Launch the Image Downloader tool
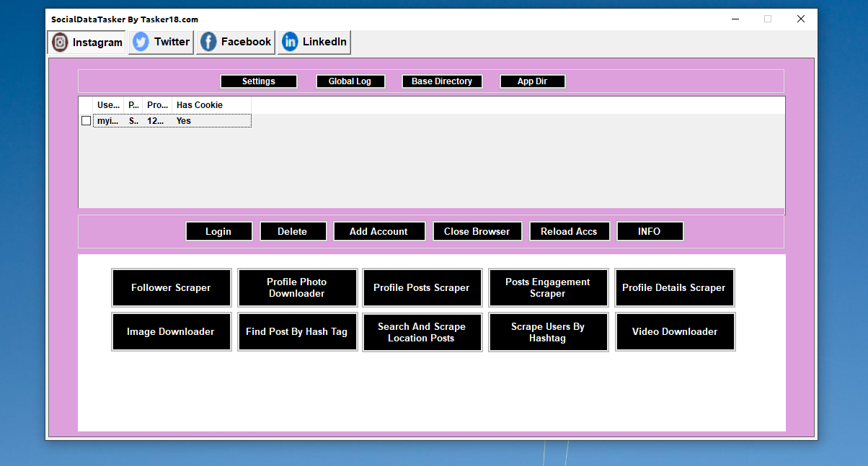 click(x=172, y=332)
